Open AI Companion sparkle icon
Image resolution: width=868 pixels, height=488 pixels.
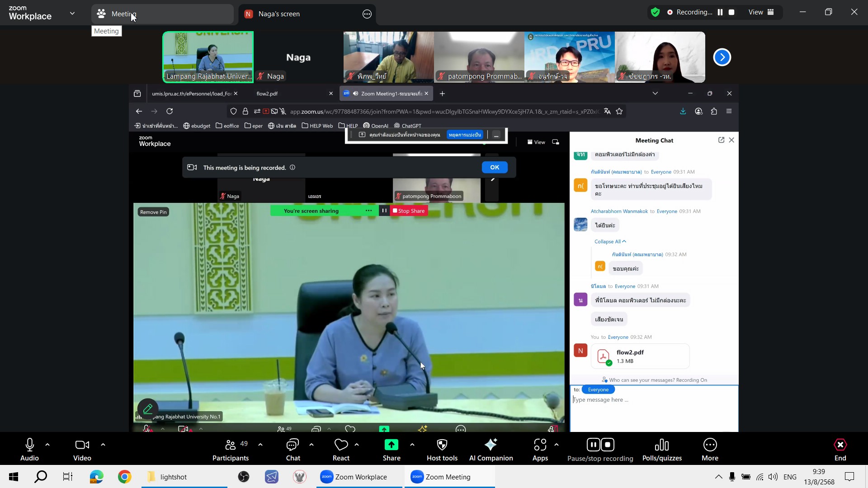pos(491,450)
